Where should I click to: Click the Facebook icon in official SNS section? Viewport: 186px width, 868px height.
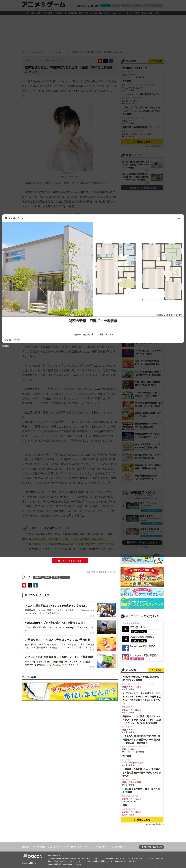126,648
